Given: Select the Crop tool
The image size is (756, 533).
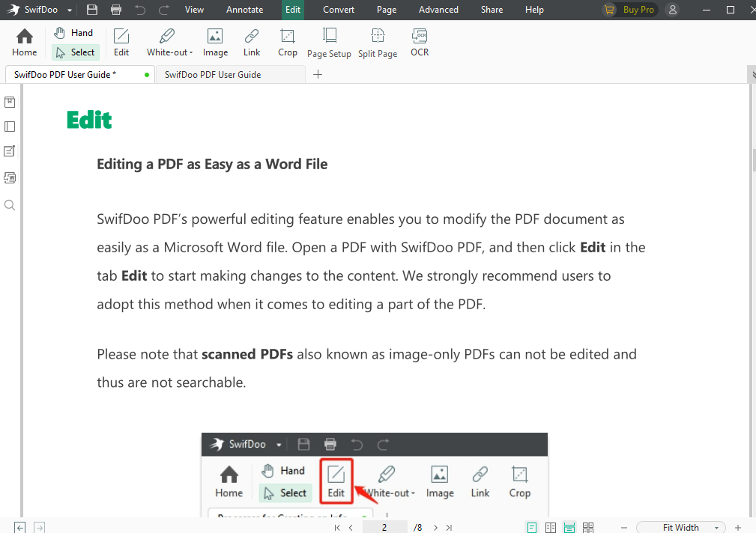Looking at the screenshot, I should tap(288, 43).
